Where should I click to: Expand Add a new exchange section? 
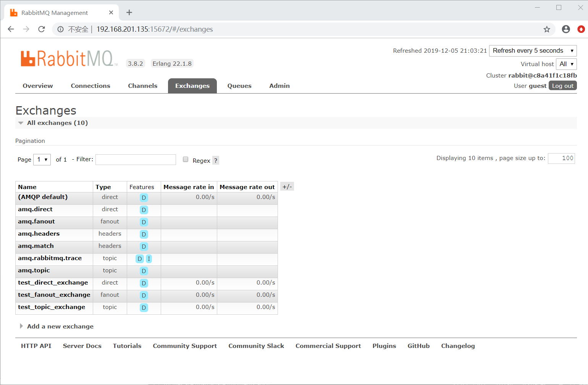57,326
